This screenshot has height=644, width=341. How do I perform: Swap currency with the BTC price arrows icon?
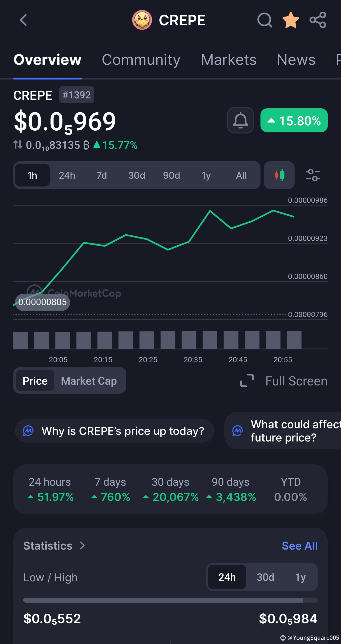click(x=18, y=145)
